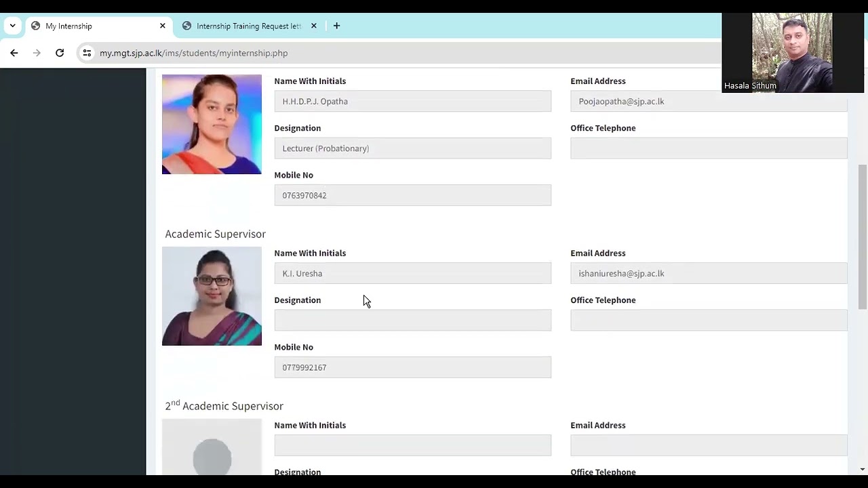868x488 pixels.
Task: Click the page's vertical scrollbar thumb
Action: click(863, 237)
